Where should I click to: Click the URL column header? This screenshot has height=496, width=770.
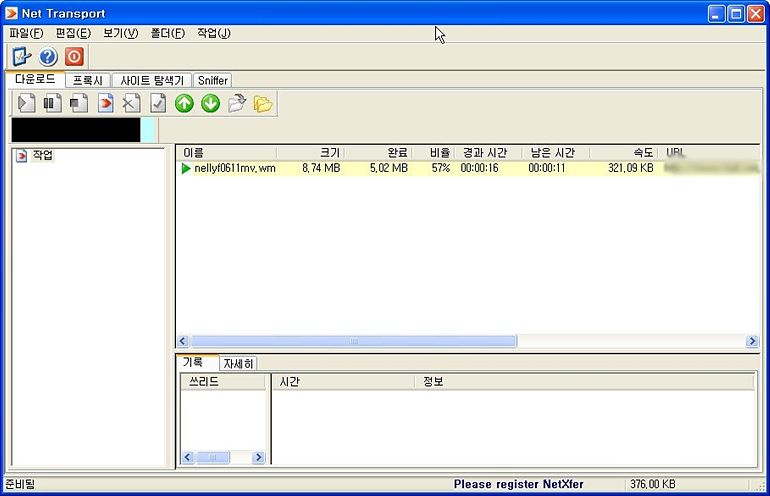click(x=709, y=153)
